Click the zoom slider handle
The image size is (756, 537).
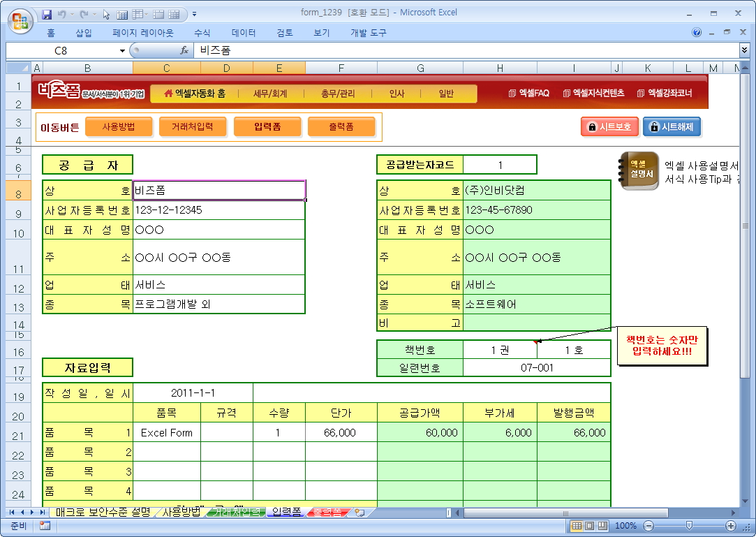coord(689,526)
